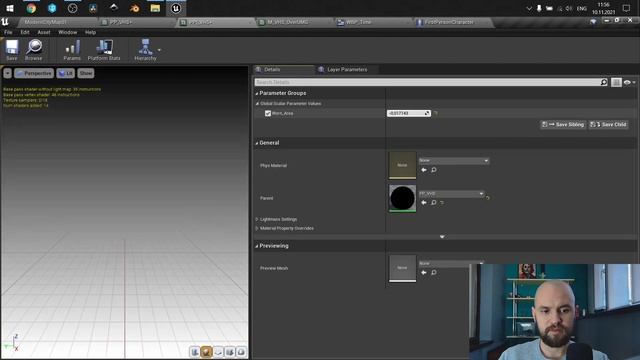Browse to asset in Content Browser
The width and height of the screenshot is (640, 360).
coord(34,50)
